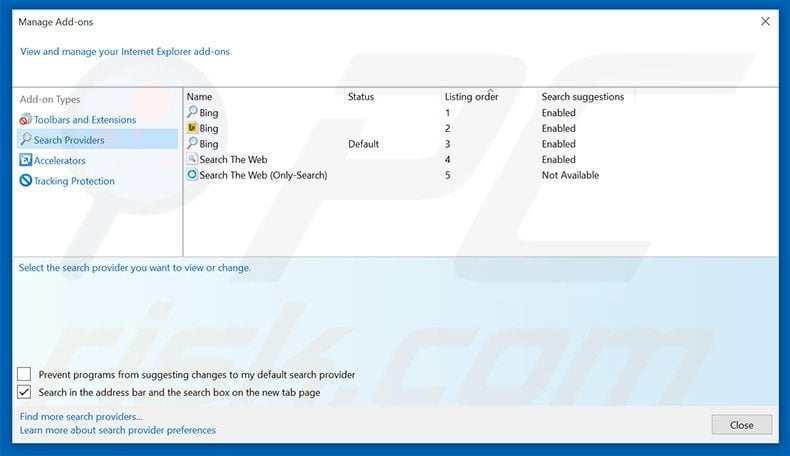Click the Toolbars and Extensions gear icon
Image resolution: width=790 pixels, height=456 pixels.
coord(25,119)
